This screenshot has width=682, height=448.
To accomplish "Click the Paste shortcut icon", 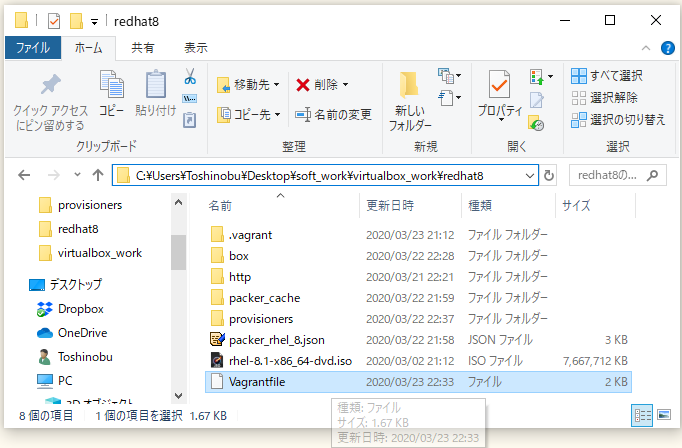I will pos(190,120).
